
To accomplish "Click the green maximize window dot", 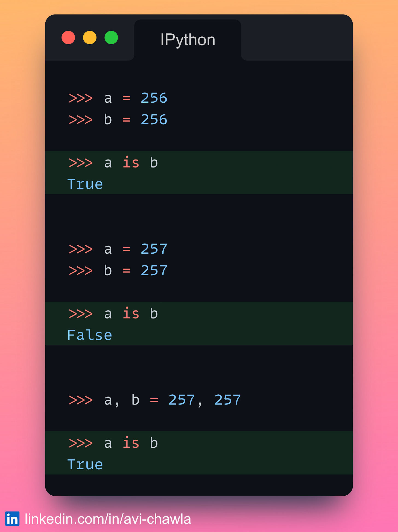I will point(111,37).
